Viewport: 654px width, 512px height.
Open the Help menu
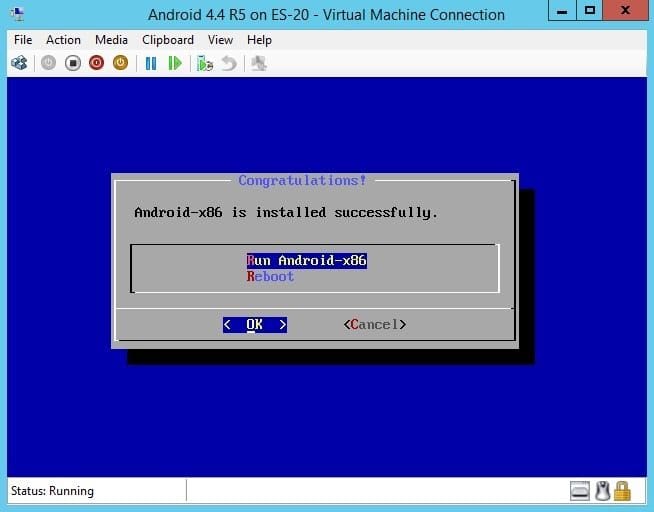pyautogui.click(x=259, y=40)
